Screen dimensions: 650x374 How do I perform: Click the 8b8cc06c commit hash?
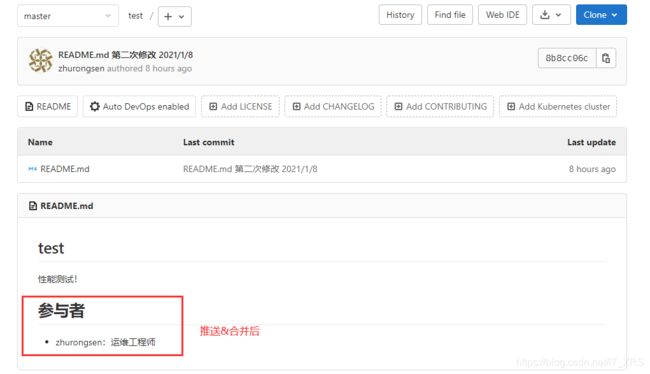pyautogui.click(x=567, y=58)
